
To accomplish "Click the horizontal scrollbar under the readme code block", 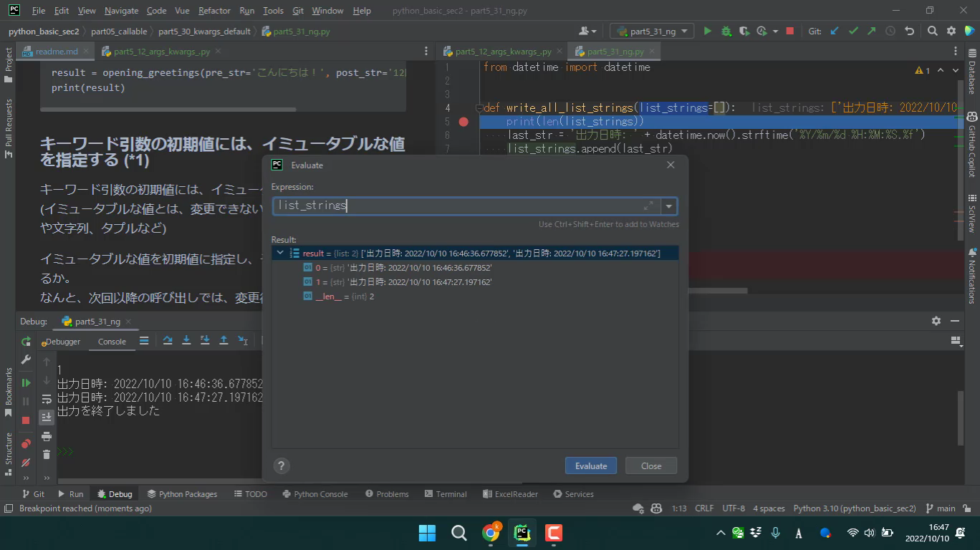I will [x=168, y=110].
